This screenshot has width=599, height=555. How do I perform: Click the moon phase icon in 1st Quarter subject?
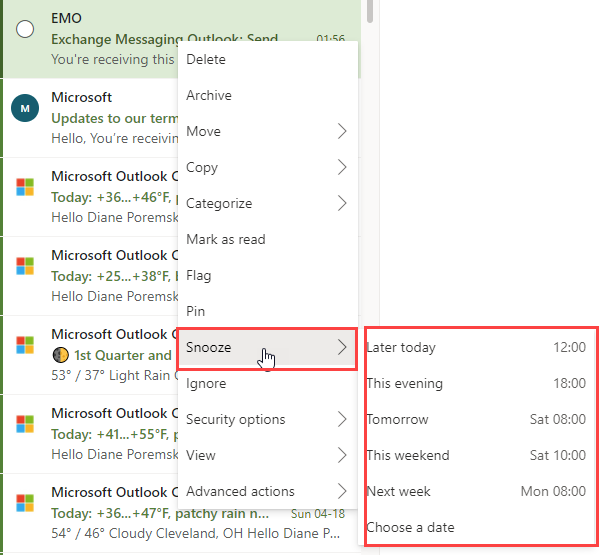tap(60, 355)
